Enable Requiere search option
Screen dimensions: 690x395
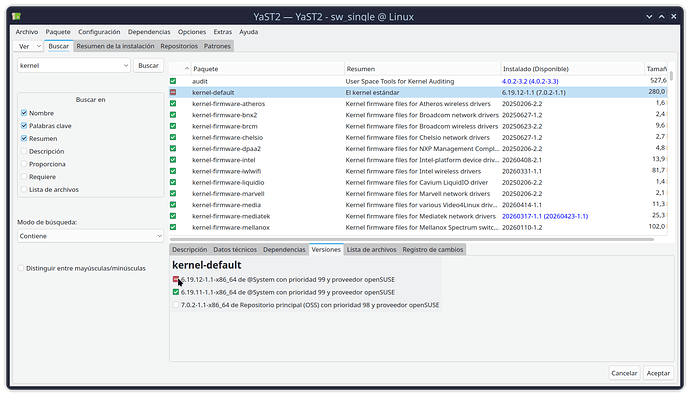coord(24,177)
